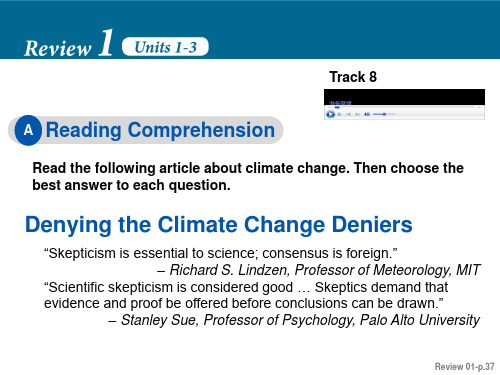Click the Review 01-p.37 page label
This screenshot has height=375, width=500.
[x=464, y=366]
